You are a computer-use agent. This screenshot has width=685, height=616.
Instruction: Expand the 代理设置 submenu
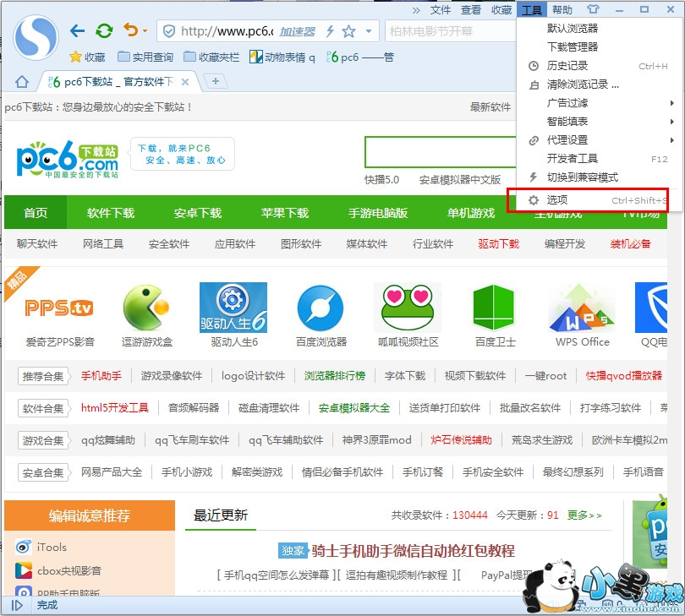pos(599,140)
